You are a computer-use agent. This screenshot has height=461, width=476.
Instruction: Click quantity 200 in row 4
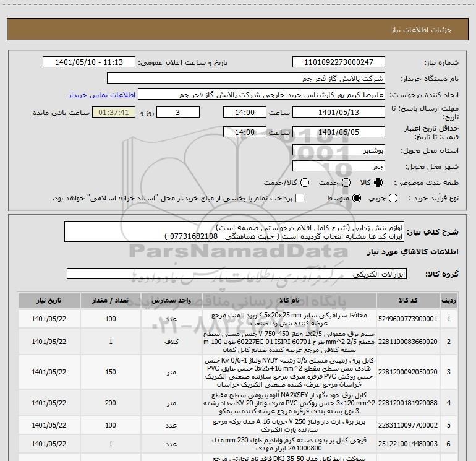111,403
